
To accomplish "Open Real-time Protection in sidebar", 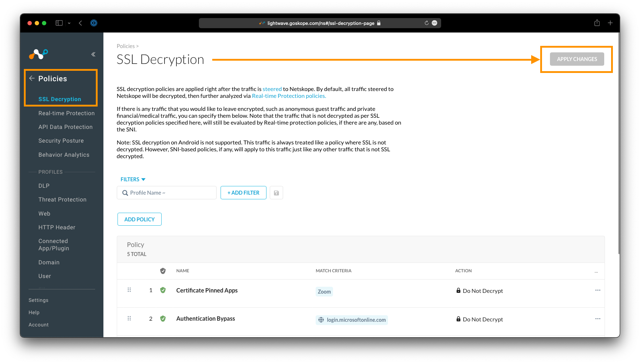I will [67, 113].
